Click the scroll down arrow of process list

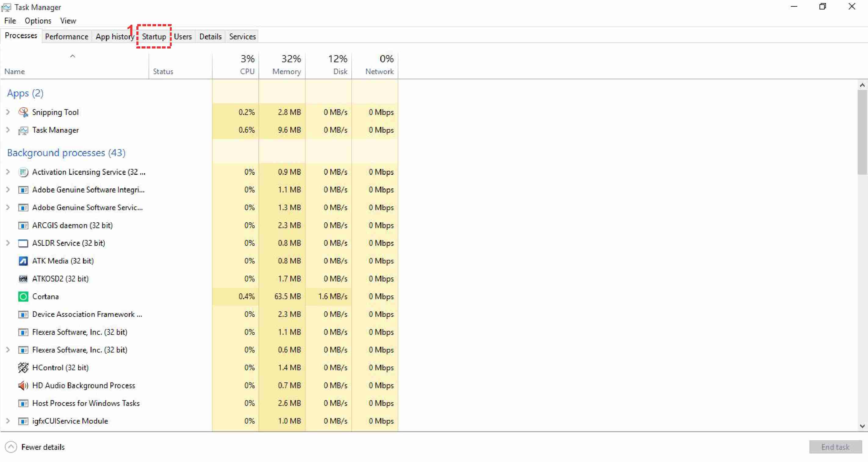click(862, 426)
